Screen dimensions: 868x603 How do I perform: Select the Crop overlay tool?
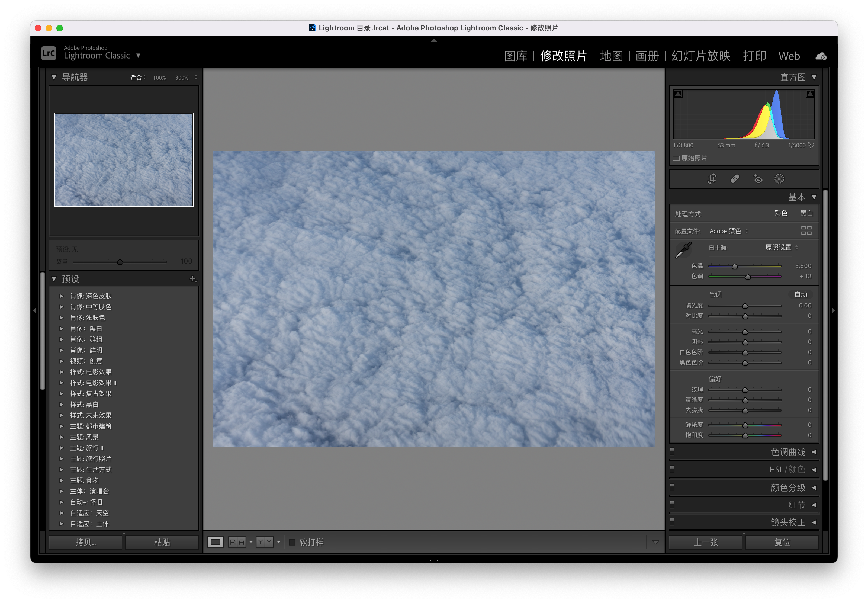[712, 179]
